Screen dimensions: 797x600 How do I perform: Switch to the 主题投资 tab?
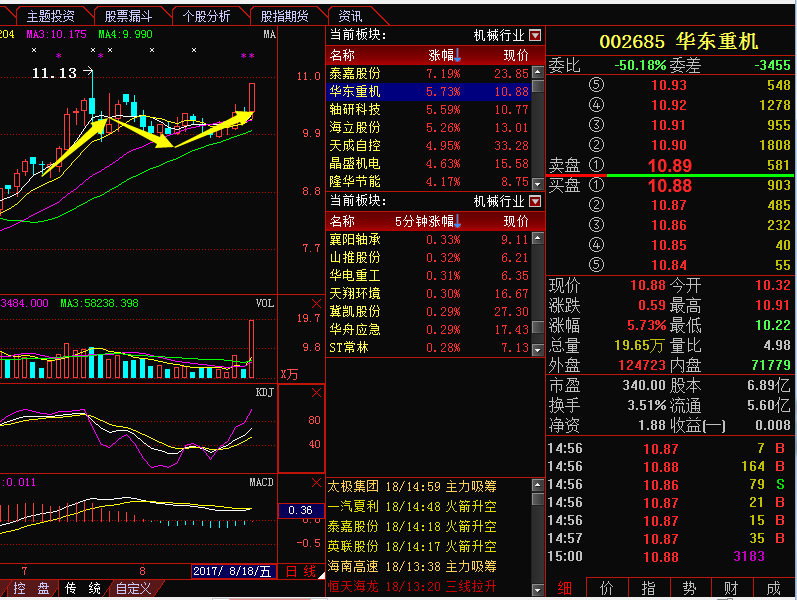tap(50, 16)
